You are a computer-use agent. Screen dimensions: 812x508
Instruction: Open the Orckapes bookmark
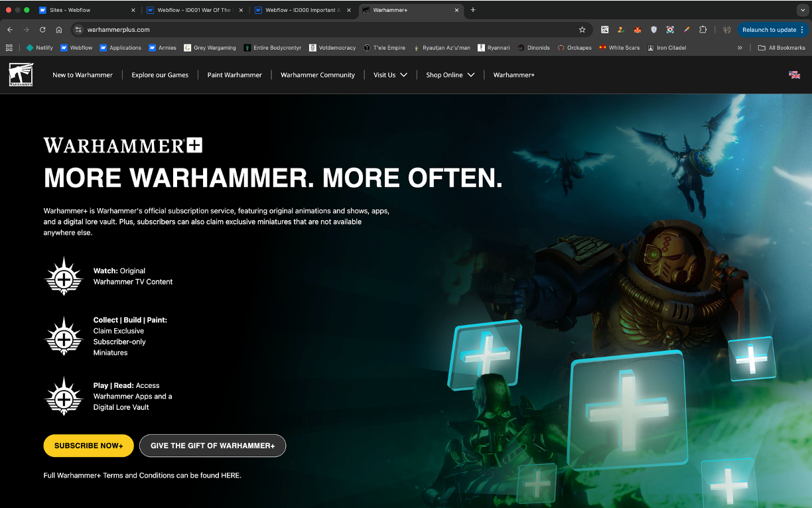pos(575,48)
